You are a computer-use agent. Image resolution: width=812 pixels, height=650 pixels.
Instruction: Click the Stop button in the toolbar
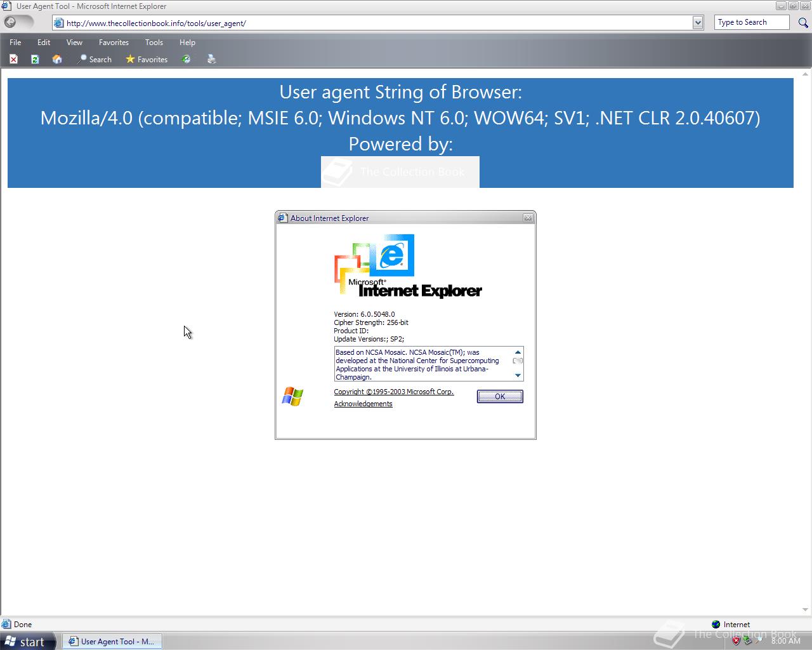13,59
